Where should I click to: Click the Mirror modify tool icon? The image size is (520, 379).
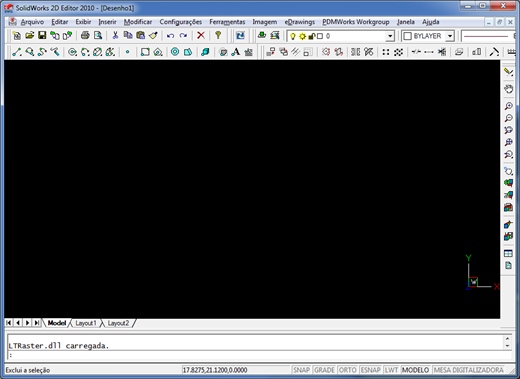coord(356,52)
